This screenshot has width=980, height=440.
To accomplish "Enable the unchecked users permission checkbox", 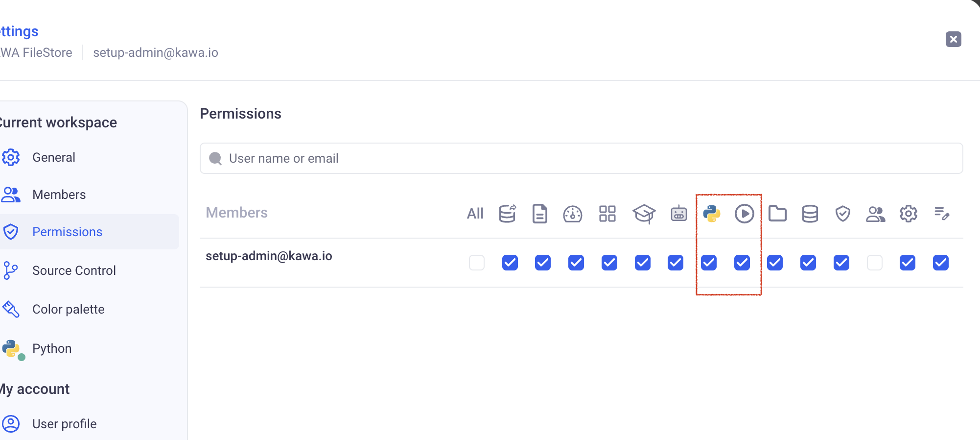I will (x=874, y=263).
